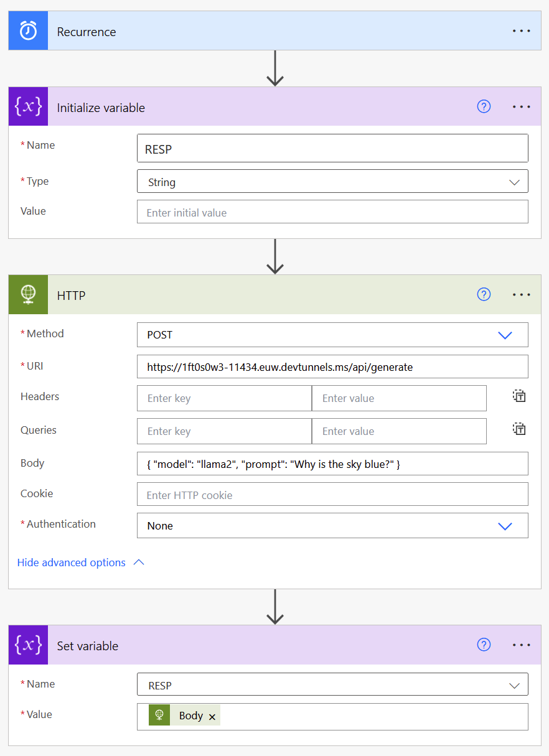Open the Recurrence ellipsis menu
The image size is (549, 756).
click(521, 30)
